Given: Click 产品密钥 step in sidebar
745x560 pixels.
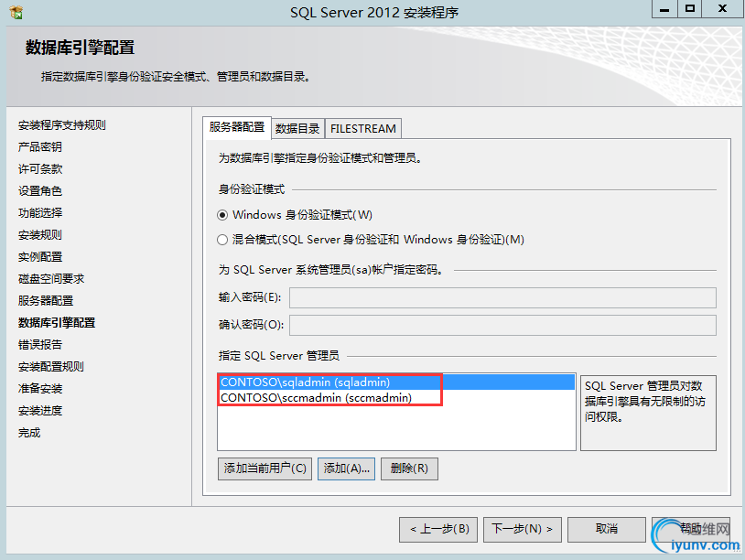Looking at the screenshot, I should [40, 147].
